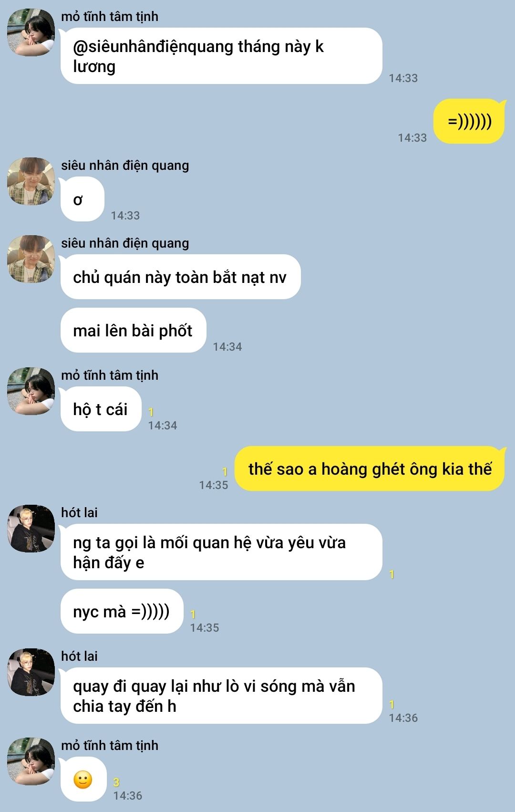This screenshot has height=812, width=515.
Task: Tap the 'chủ quán này toàn bắt nạt nv' bubble
Action: click(x=180, y=277)
